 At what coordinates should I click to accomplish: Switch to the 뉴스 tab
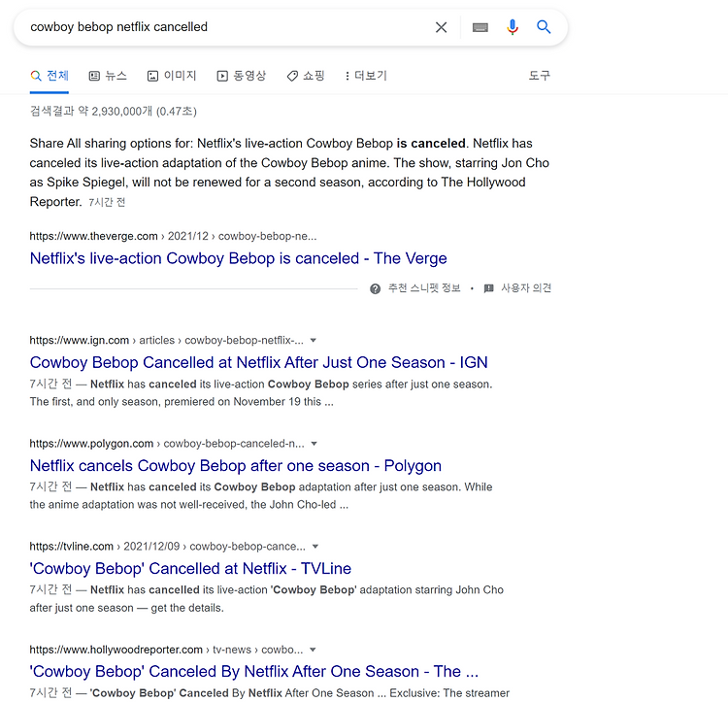pyautogui.click(x=108, y=75)
